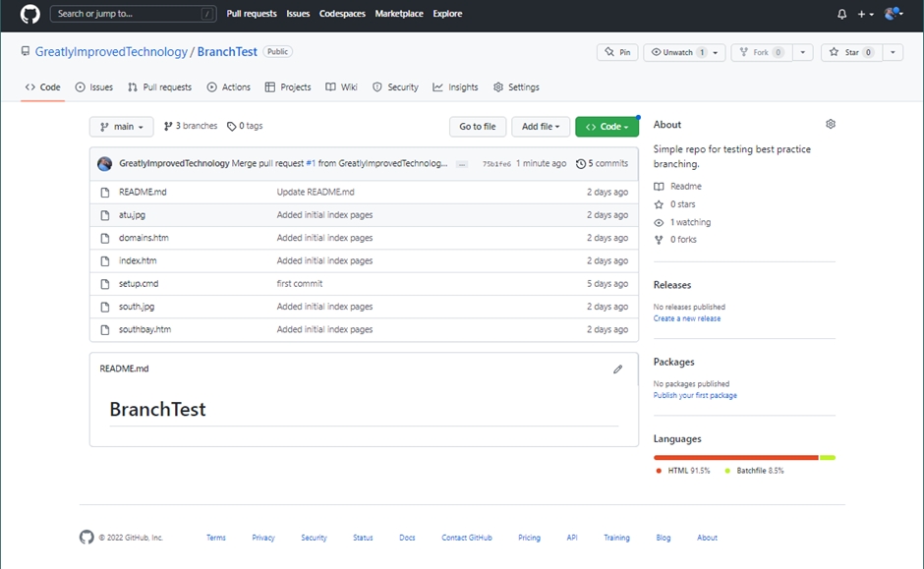Open the Settings tab
This screenshot has height=569, width=924.
(x=516, y=87)
